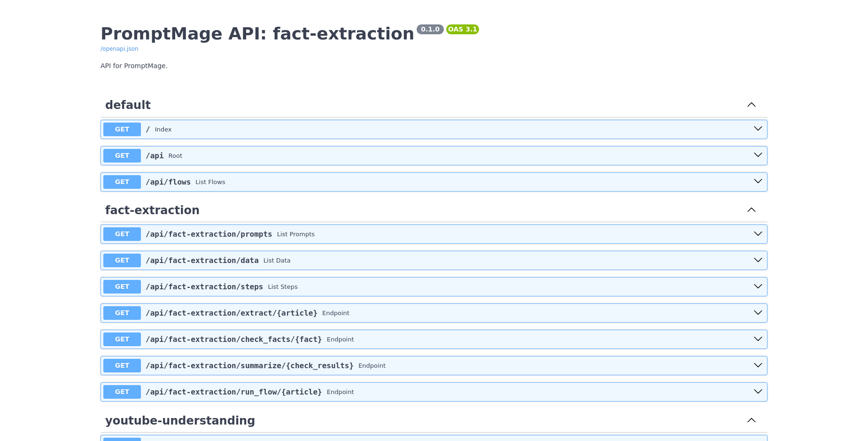868x441 pixels.
Task: Expand the run_flow/{article} endpoint chevron
Action: 758,392
